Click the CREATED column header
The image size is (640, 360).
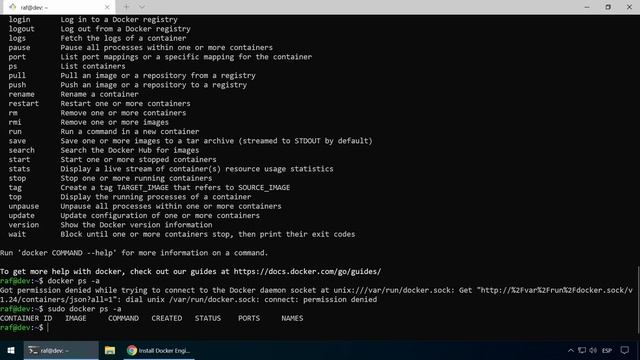167,318
